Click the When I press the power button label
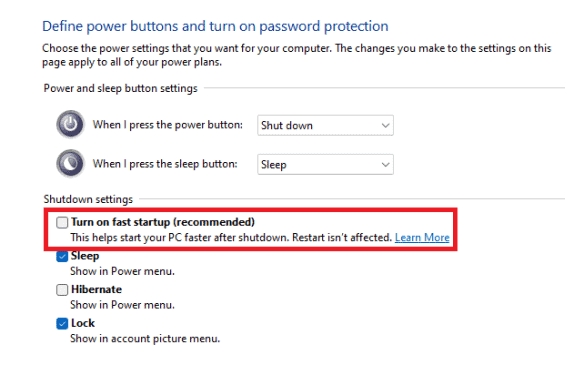Image resolution: width=584 pixels, height=375 pixels. pyautogui.click(x=168, y=125)
